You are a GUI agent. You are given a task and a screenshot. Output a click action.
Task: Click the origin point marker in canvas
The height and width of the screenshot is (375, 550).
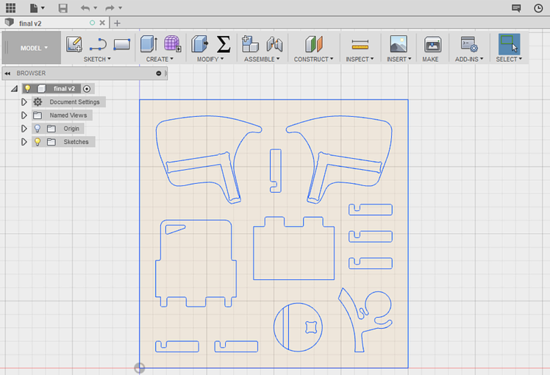139,368
